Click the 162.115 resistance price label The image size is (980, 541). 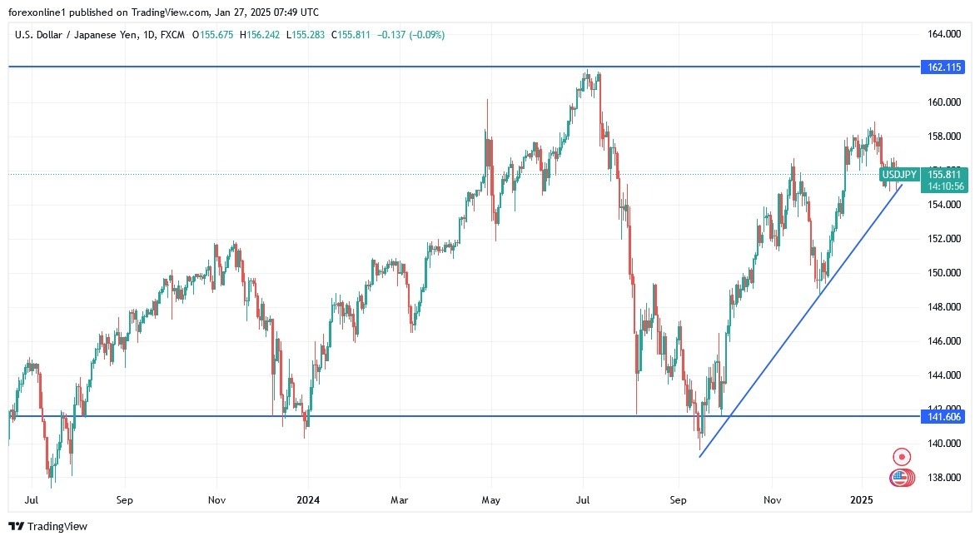coord(942,67)
